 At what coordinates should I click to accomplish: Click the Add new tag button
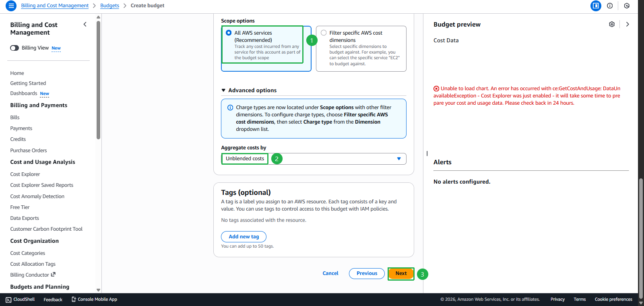coord(244,237)
